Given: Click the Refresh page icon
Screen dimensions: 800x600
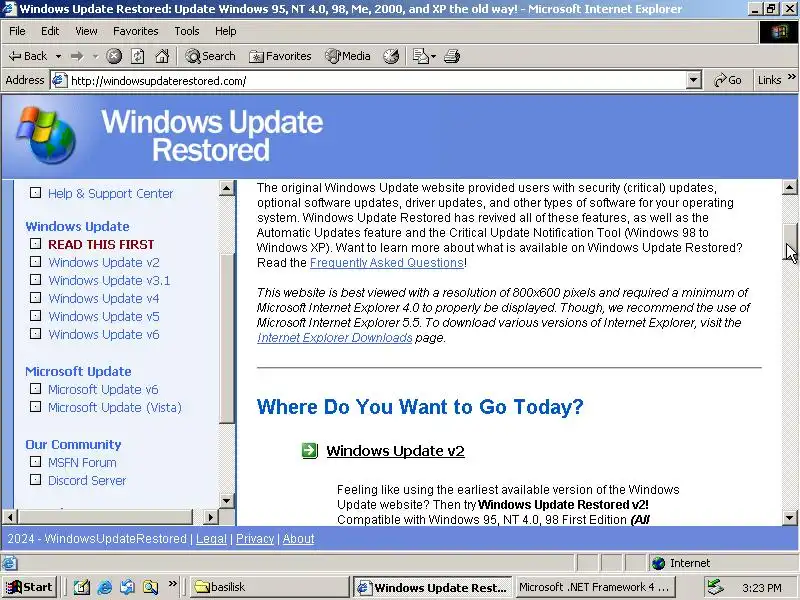Looking at the screenshot, I should [x=138, y=56].
